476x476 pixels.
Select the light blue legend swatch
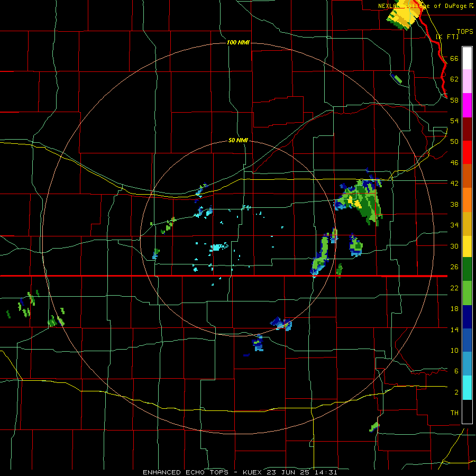[x=467, y=364]
